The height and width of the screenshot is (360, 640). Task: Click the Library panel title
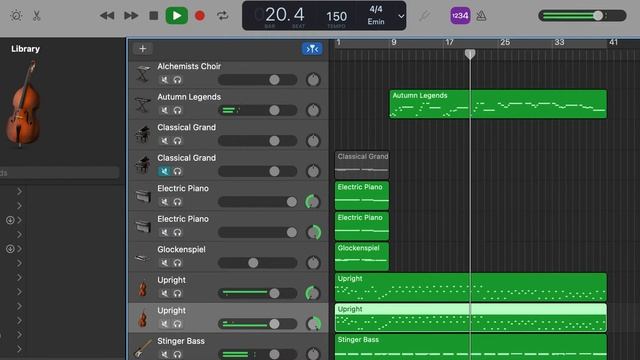pos(25,49)
